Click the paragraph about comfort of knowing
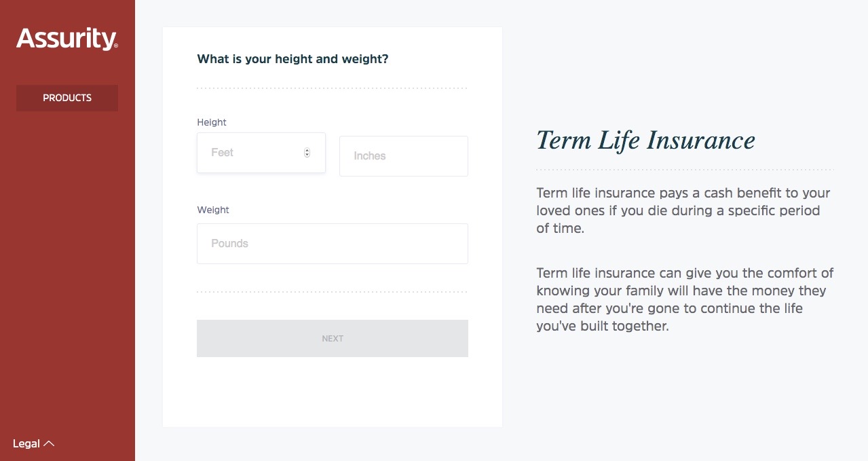868x461 pixels. click(685, 299)
